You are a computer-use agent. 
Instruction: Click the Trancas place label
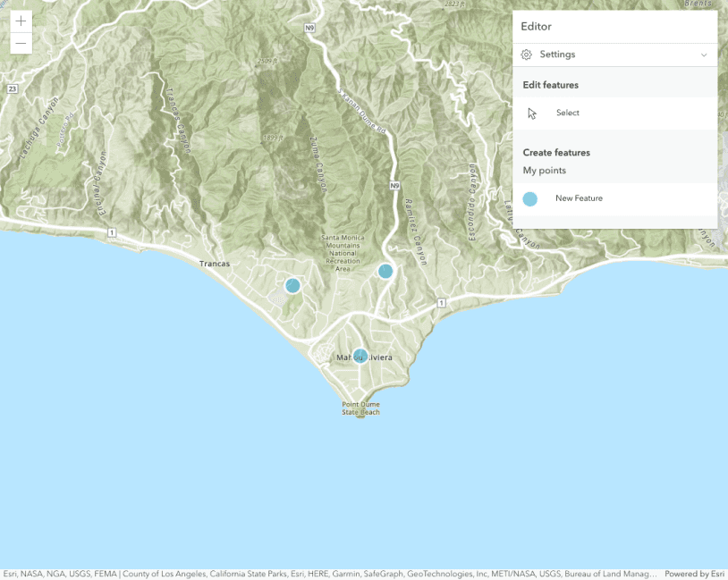(215, 264)
